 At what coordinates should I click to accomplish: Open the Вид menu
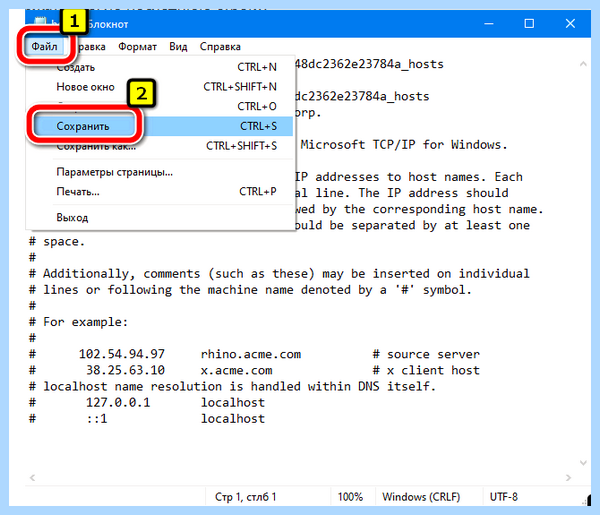click(x=178, y=47)
